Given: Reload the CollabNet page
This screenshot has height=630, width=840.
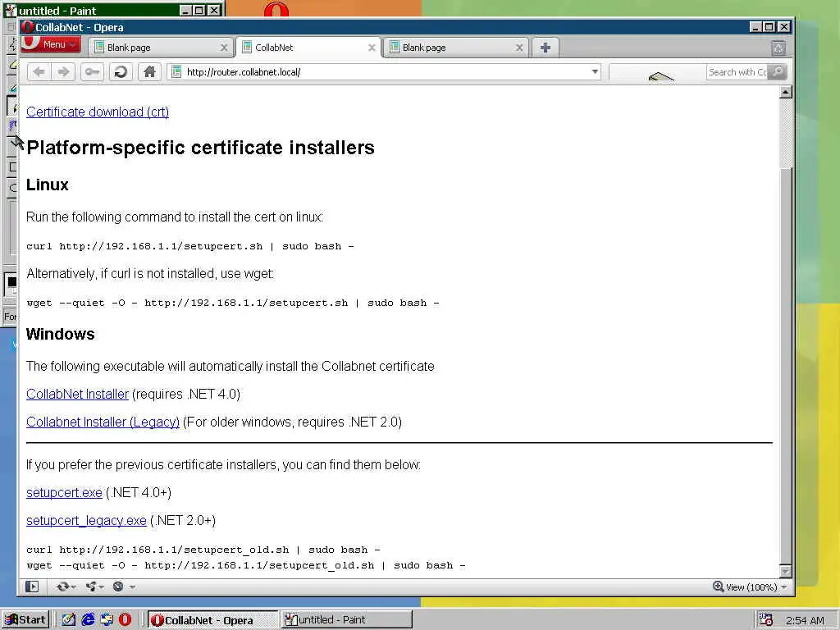Looking at the screenshot, I should point(121,72).
